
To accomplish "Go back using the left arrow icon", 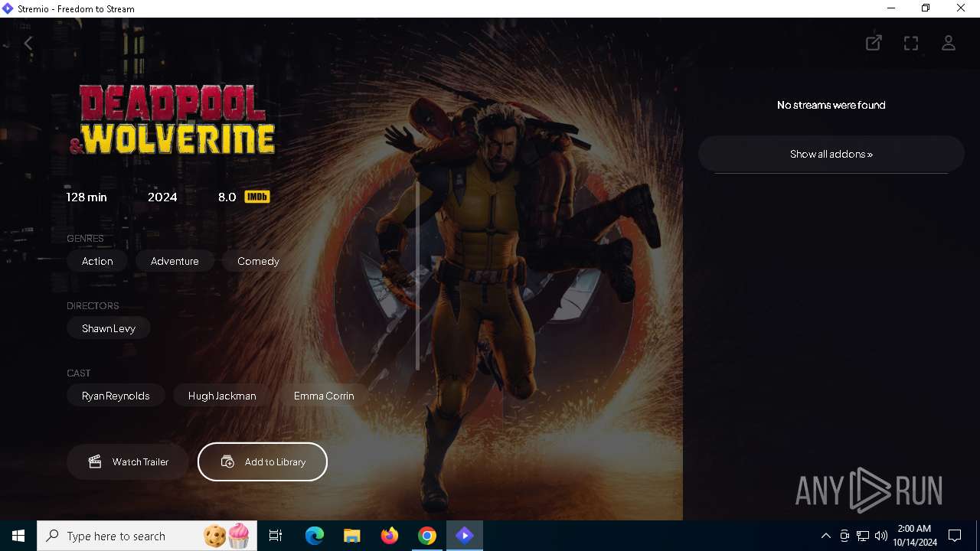I will 28,44.
